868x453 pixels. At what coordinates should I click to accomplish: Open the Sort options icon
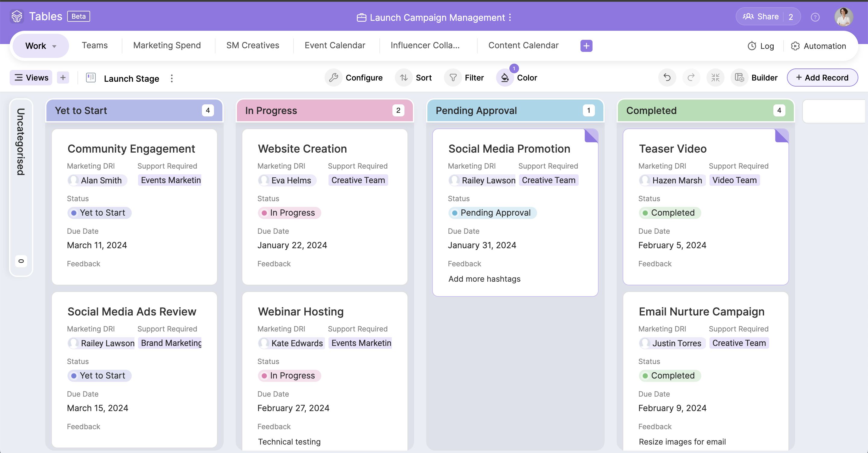[x=404, y=77]
